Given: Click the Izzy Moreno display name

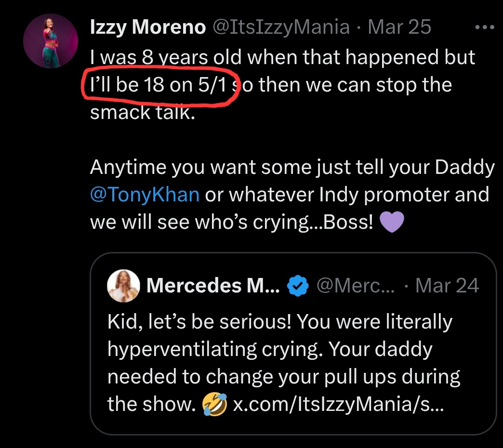Looking at the screenshot, I should 148,27.
